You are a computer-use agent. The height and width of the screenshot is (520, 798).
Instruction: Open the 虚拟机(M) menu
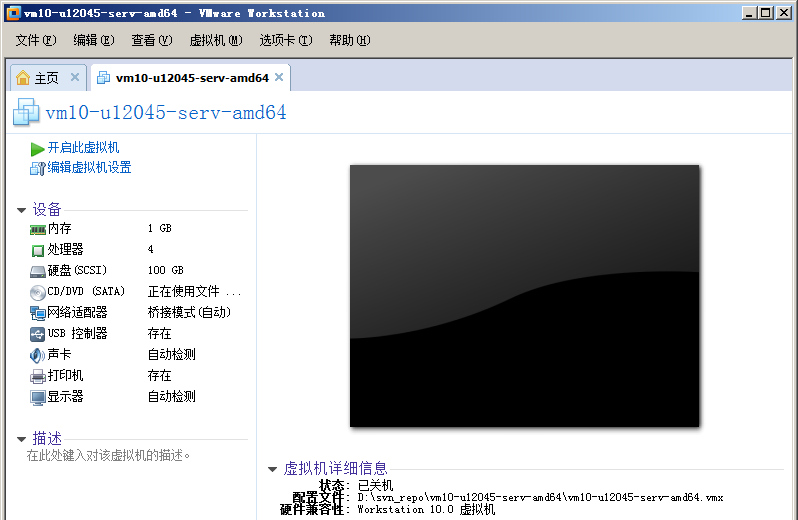216,40
